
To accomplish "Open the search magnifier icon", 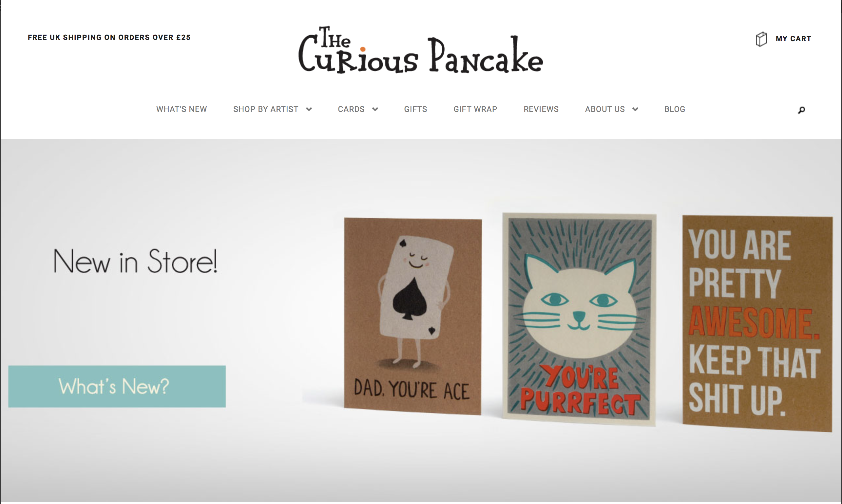I will point(801,110).
